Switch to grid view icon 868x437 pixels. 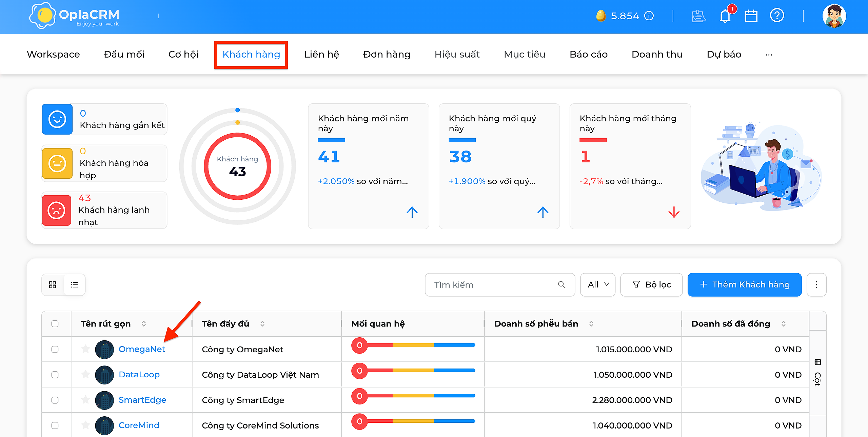pos(53,285)
